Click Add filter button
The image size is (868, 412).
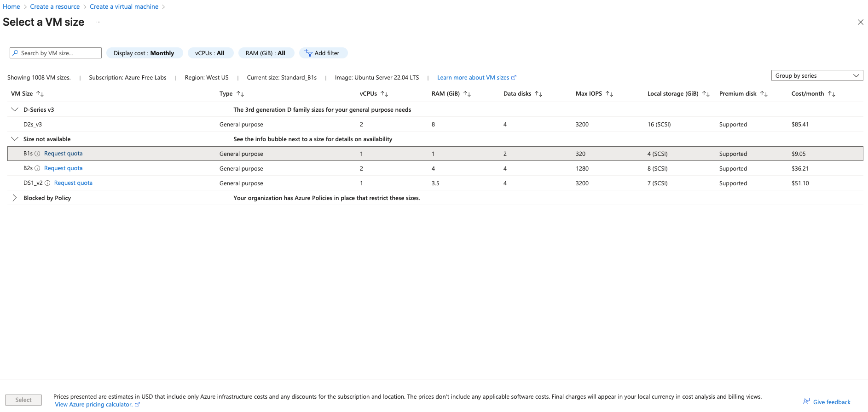[x=323, y=53]
